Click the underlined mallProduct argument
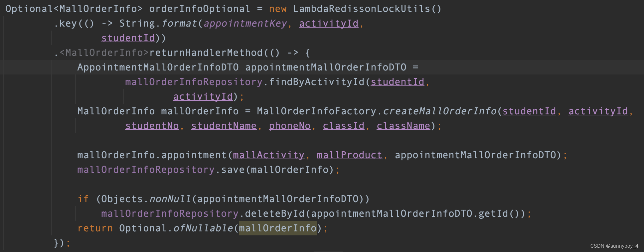Image resolution: width=644 pixels, height=252 pixels. pos(350,155)
